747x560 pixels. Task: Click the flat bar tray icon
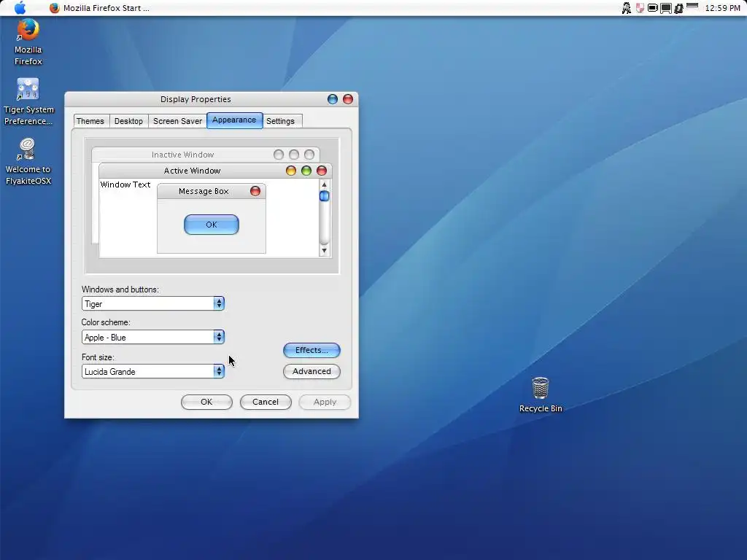coord(692,6)
